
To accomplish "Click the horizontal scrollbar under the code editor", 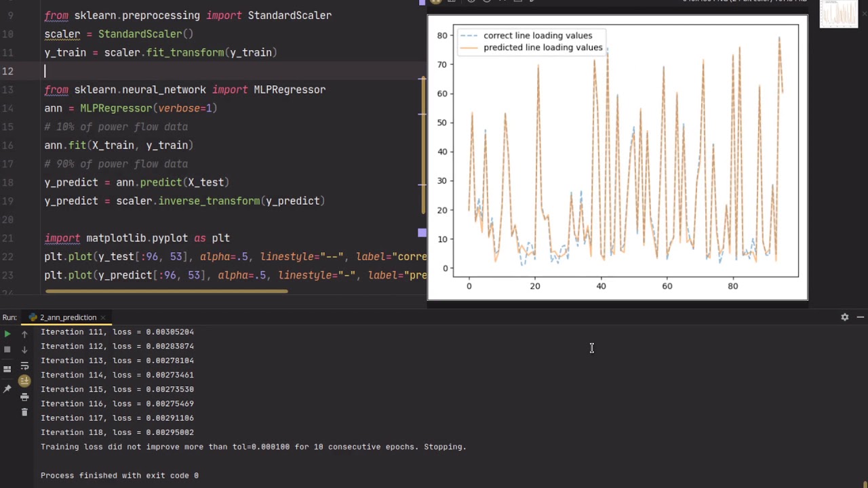I will pyautogui.click(x=167, y=291).
